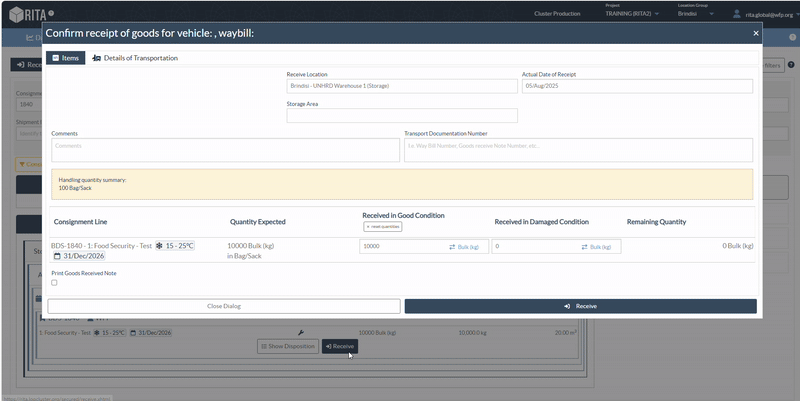Click the calendar icon beside 31/Dec/2026
The image size is (800, 401).
(x=57, y=256)
